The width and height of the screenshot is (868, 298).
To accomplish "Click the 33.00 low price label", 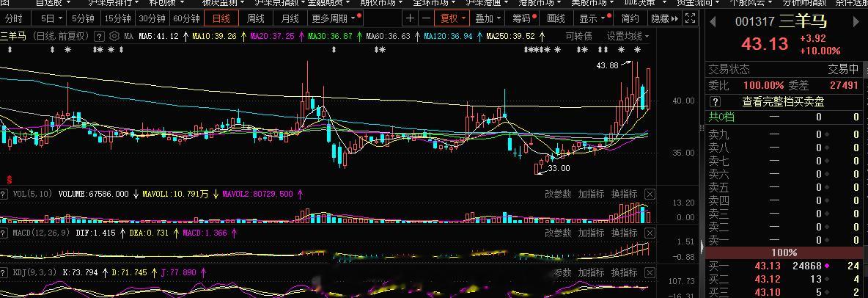I will [559, 168].
